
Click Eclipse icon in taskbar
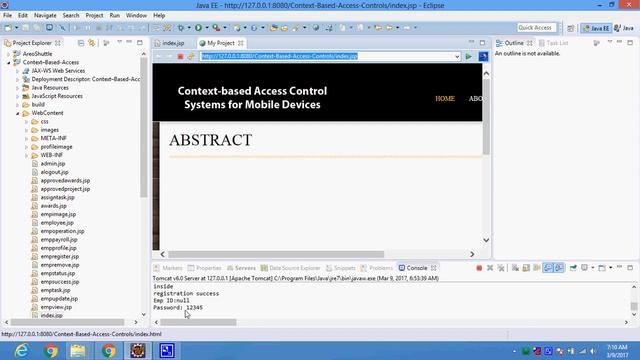point(138,351)
